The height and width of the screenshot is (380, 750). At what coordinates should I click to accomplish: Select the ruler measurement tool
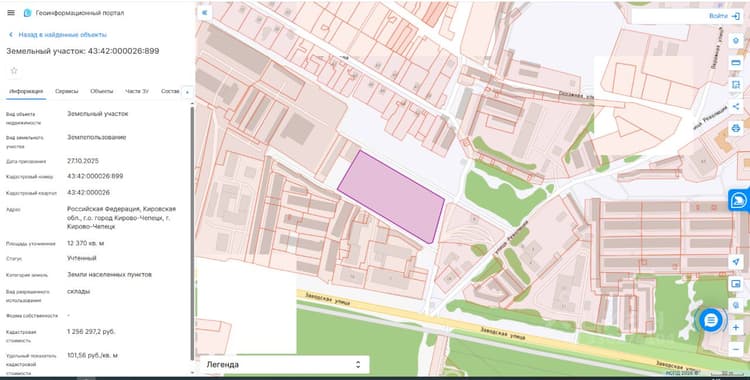(x=736, y=63)
